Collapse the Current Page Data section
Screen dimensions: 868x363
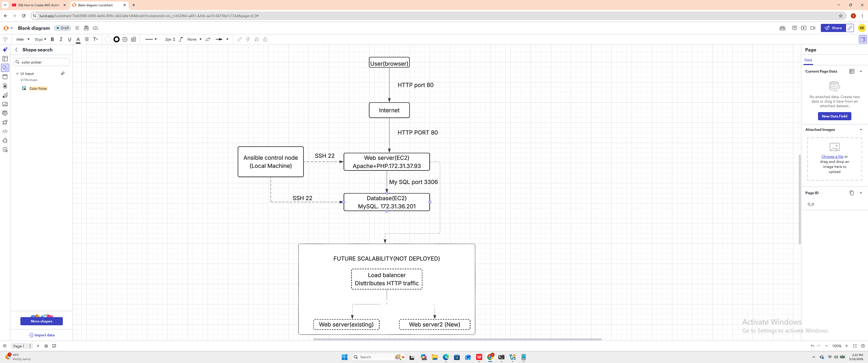click(x=861, y=71)
